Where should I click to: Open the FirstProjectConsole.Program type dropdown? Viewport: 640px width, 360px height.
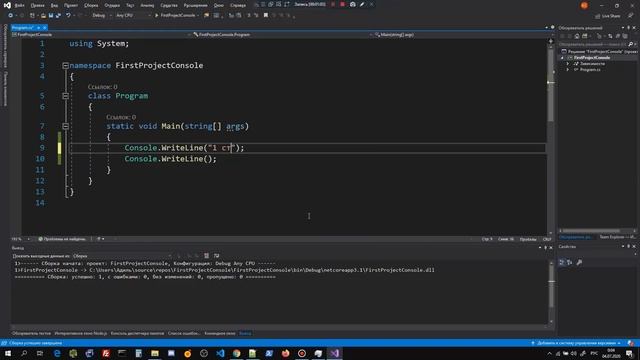282,35
